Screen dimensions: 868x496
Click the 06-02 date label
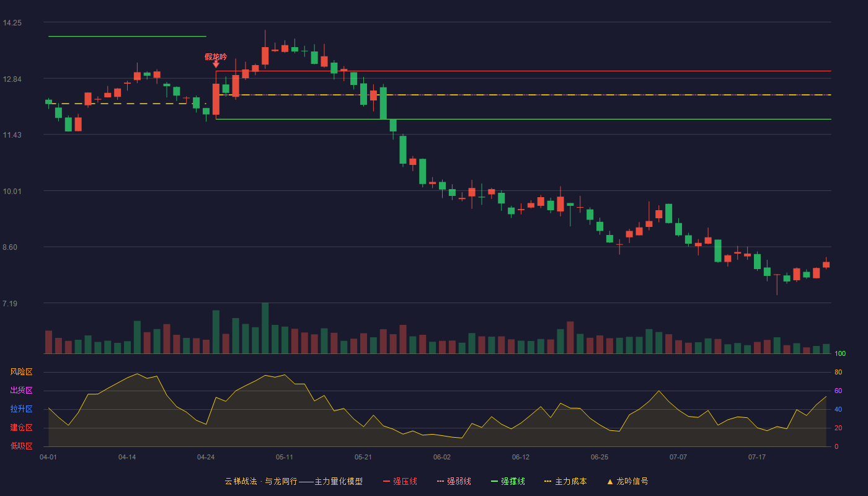[442, 457]
